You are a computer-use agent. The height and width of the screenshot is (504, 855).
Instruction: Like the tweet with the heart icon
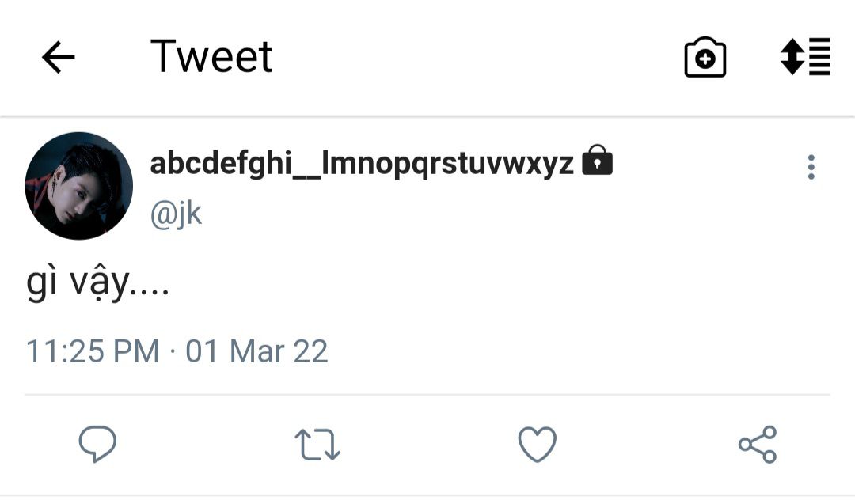click(537, 445)
